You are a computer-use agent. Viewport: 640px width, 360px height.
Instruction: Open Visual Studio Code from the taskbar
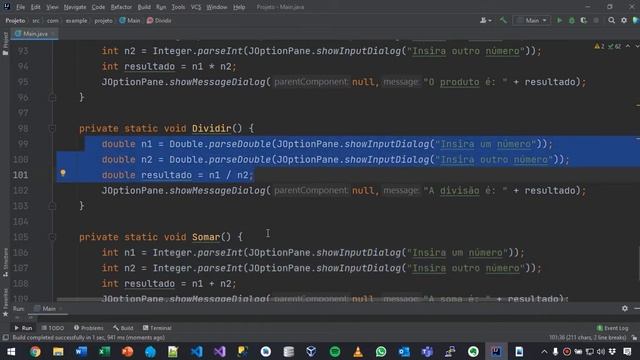(196, 351)
